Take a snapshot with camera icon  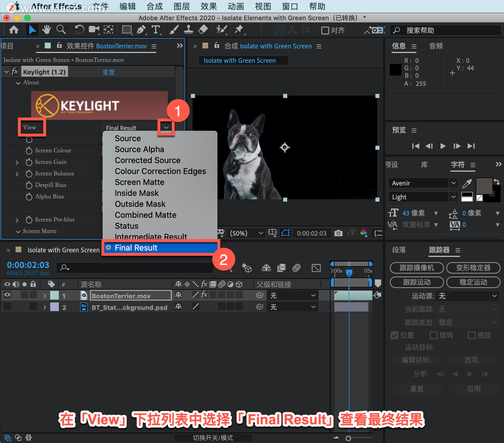coord(338,233)
